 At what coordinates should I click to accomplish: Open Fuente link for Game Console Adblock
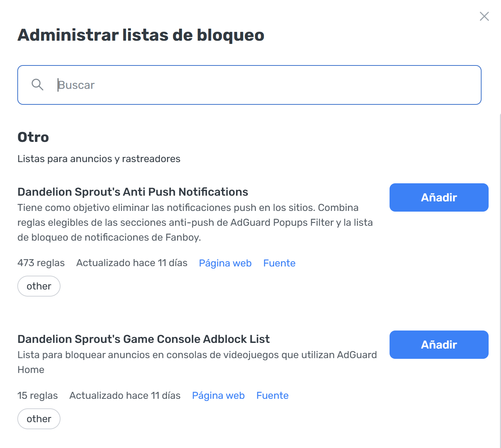[x=272, y=395]
